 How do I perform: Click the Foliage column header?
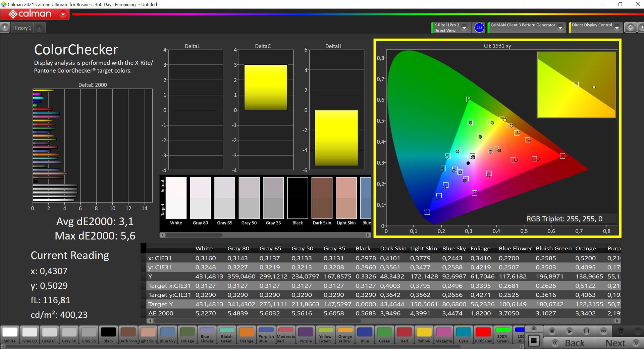click(480, 248)
